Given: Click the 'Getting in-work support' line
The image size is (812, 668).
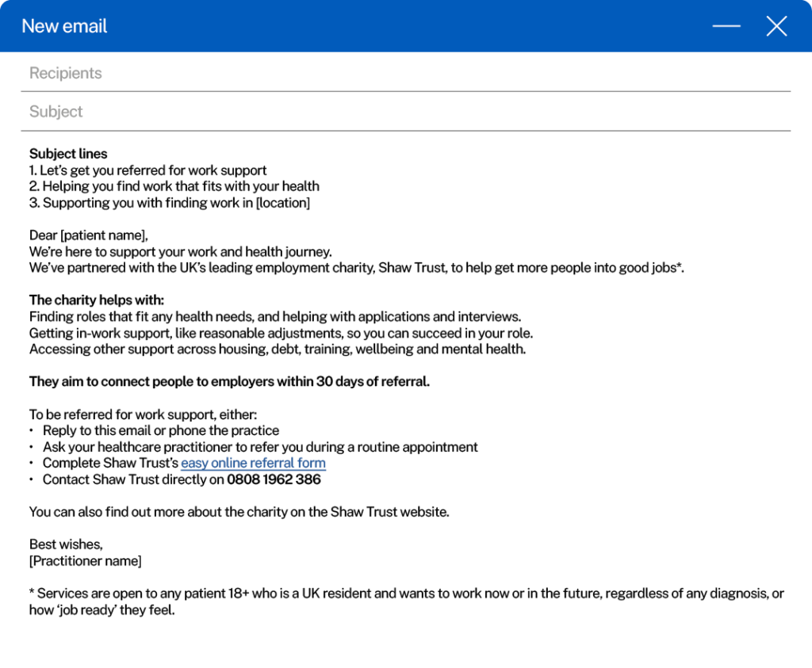Looking at the screenshot, I should point(282,334).
